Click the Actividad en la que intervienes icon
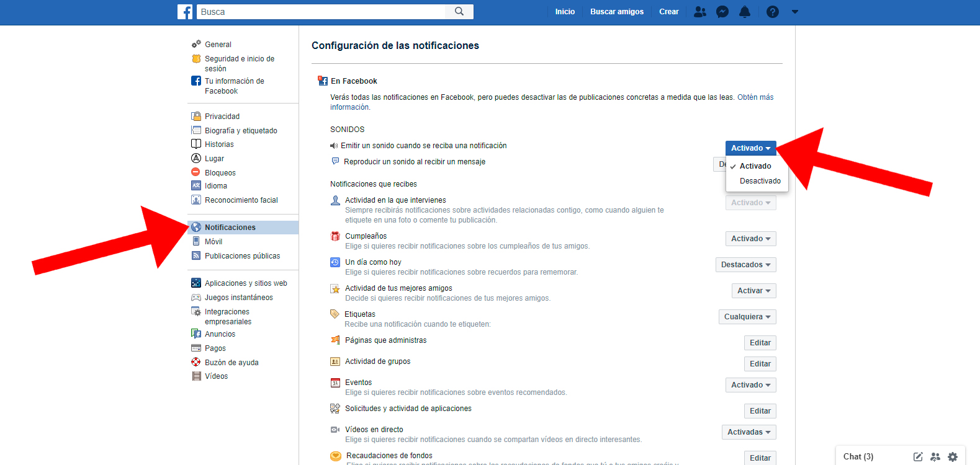980x465 pixels. pyautogui.click(x=335, y=200)
